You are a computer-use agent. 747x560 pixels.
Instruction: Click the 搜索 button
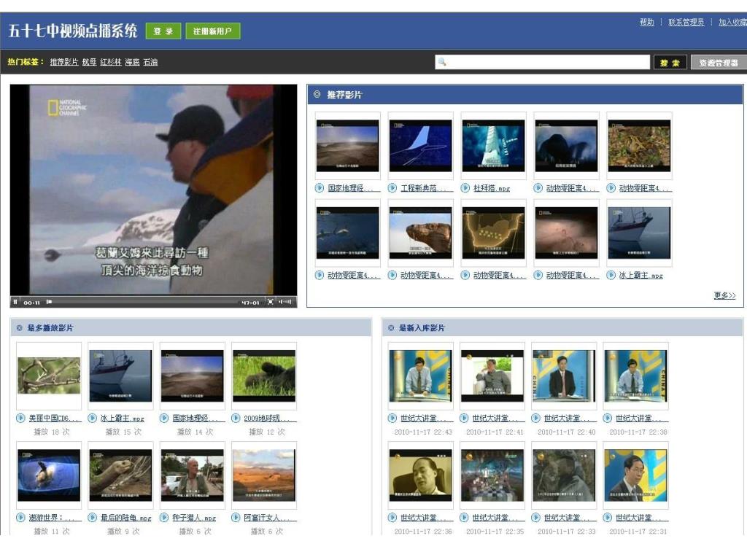click(x=670, y=63)
